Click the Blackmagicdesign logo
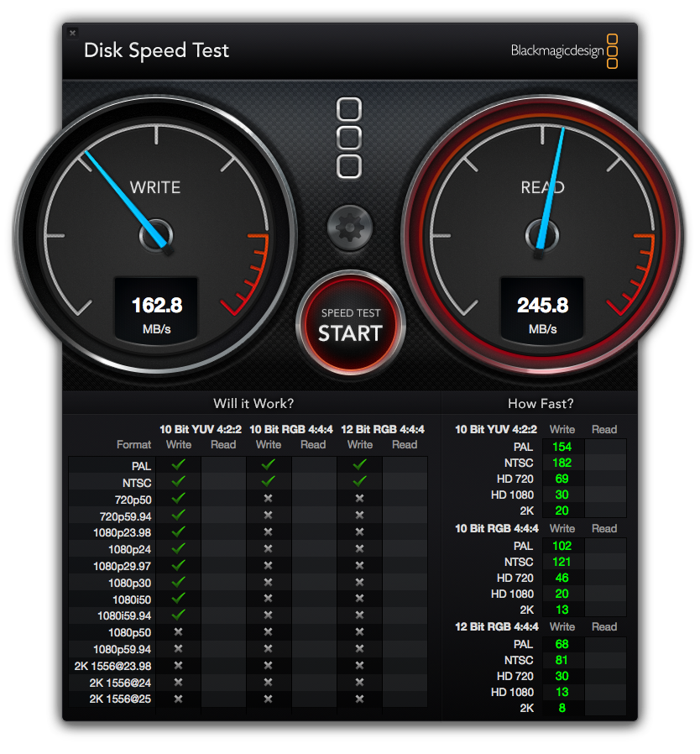The image size is (700, 754). (564, 50)
